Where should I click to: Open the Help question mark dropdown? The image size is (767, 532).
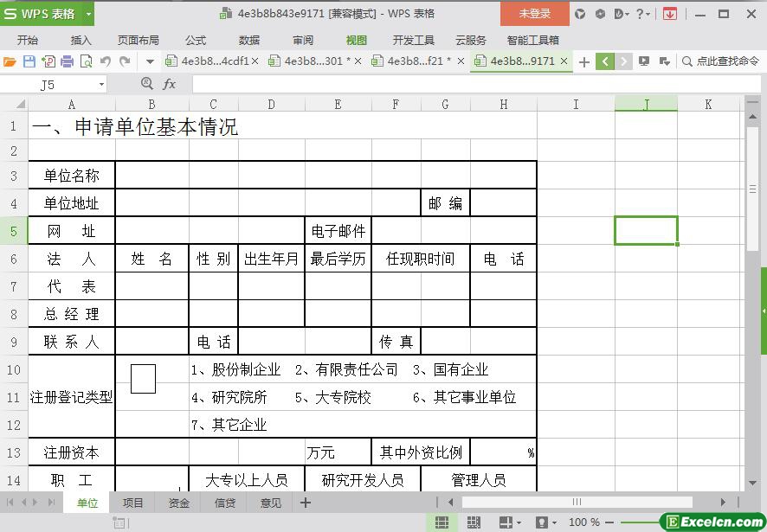(642, 14)
